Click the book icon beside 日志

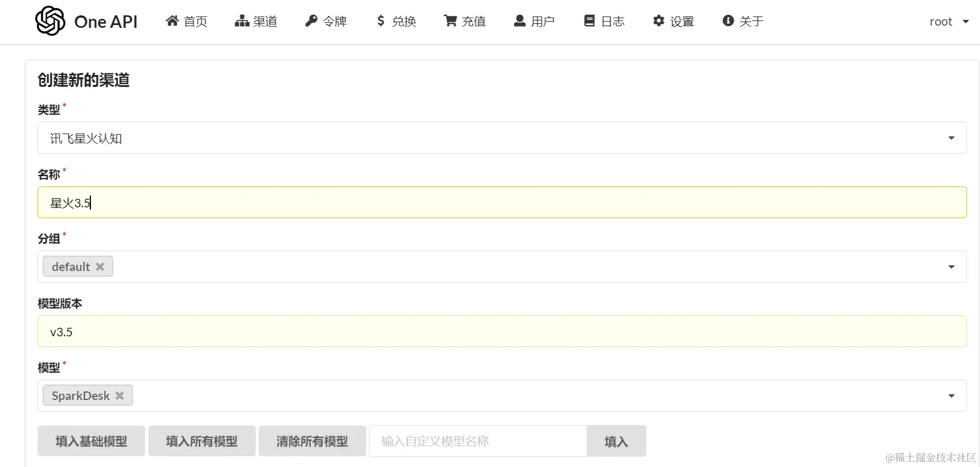(589, 21)
